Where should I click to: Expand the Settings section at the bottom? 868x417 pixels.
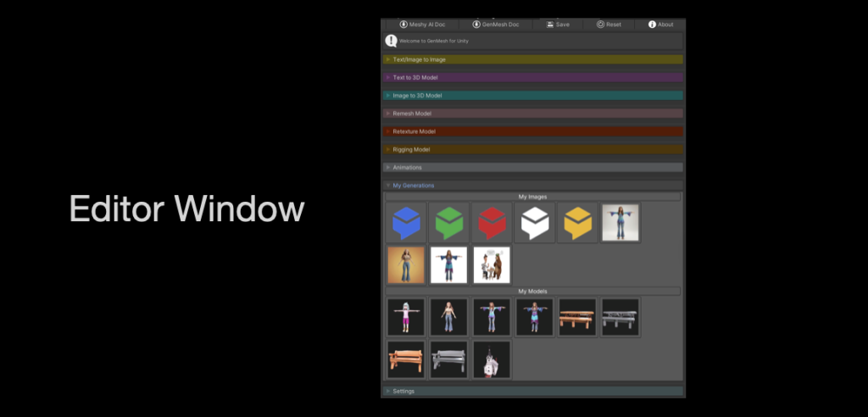[403, 392]
